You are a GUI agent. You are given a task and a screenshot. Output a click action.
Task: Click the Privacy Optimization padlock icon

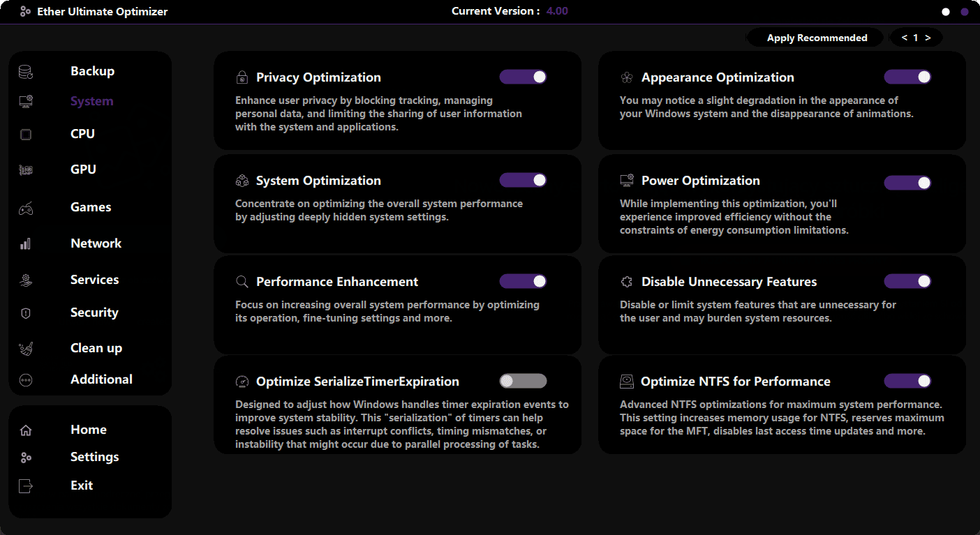[x=242, y=77]
